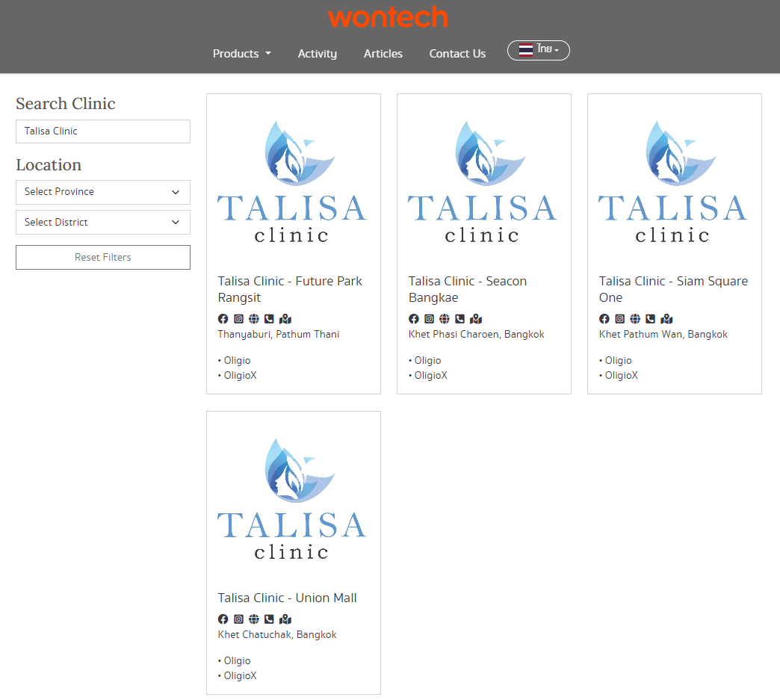780x700 pixels.
Task: Open the Select Province dropdown
Action: click(103, 192)
